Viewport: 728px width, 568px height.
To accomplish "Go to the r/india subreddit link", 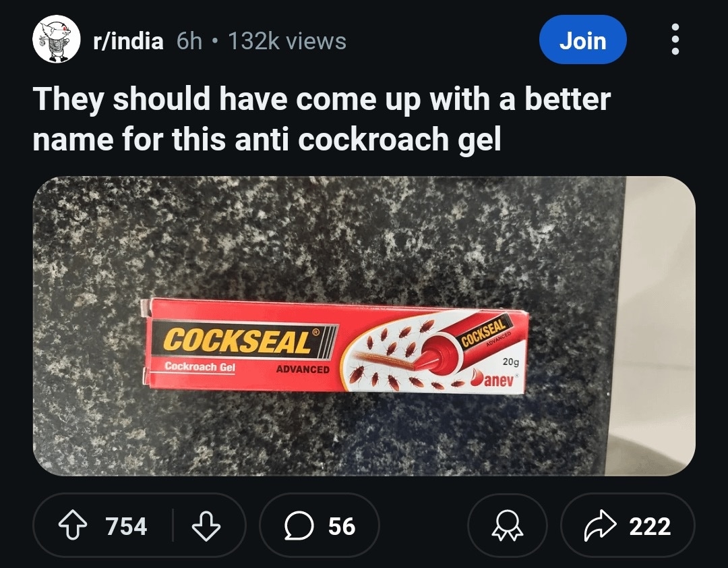I will coord(128,41).
